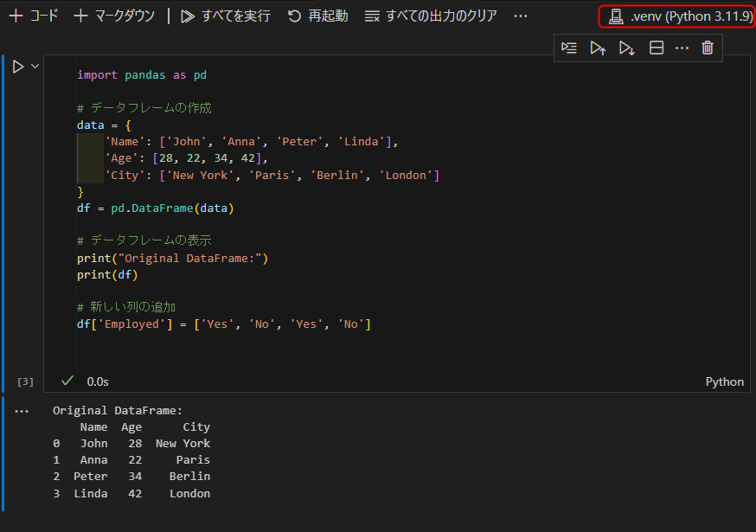This screenshot has height=532, width=756.
Task: Restart the kernel with 再起動
Action: coord(317,16)
